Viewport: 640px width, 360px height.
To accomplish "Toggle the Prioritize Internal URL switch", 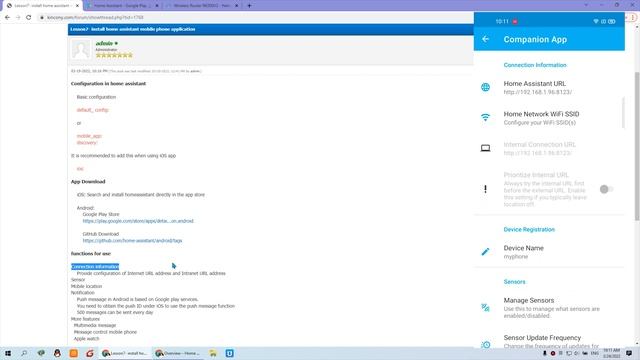I will (x=606, y=189).
